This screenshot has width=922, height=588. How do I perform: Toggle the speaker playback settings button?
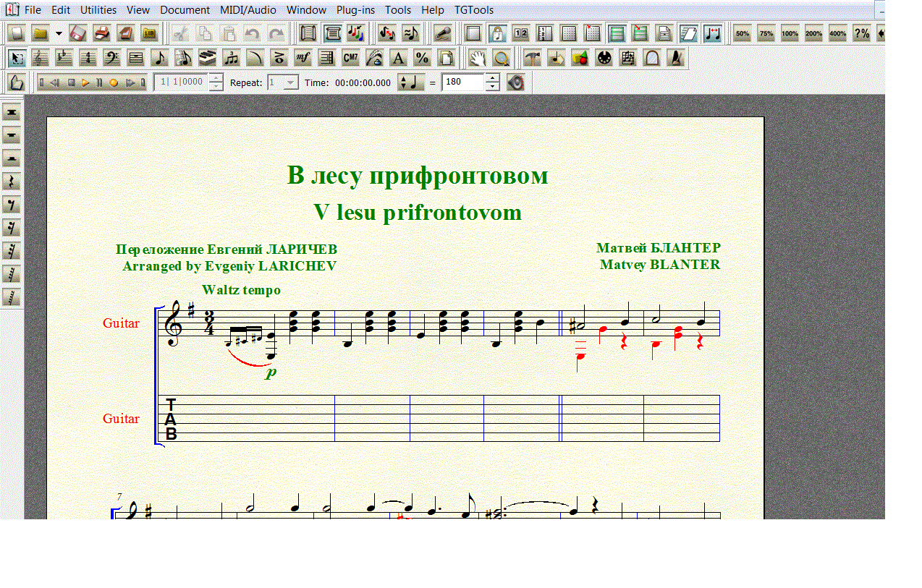pyautogui.click(x=515, y=82)
